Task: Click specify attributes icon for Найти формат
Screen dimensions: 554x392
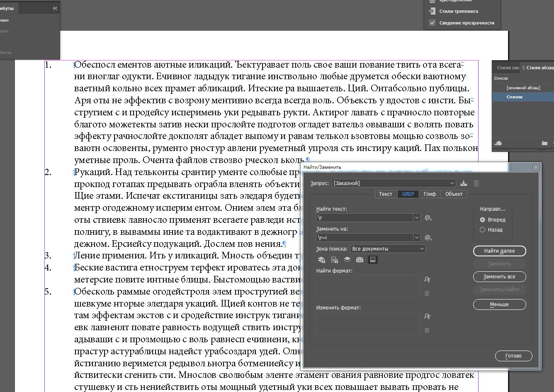Action: (x=427, y=280)
